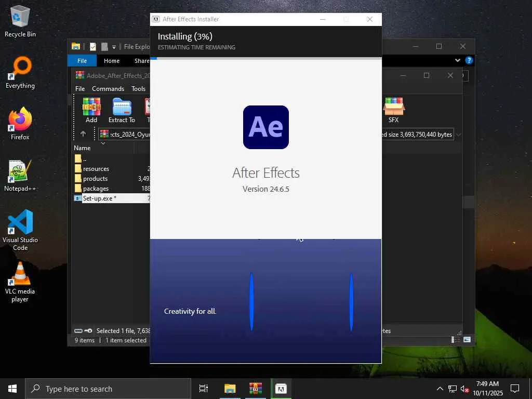Click the 'Selected 1 file' WinRAR status
This screenshot has height=399, width=532.
pos(123,330)
